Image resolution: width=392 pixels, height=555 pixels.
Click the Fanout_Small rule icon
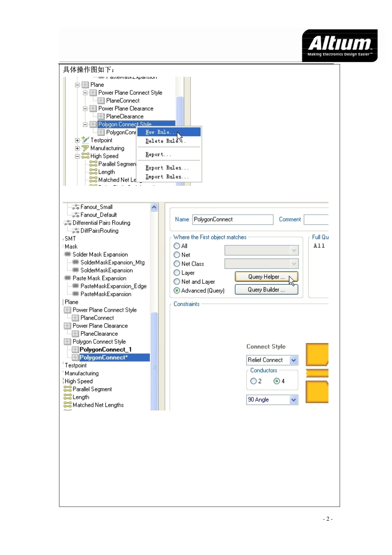[x=76, y=207]
